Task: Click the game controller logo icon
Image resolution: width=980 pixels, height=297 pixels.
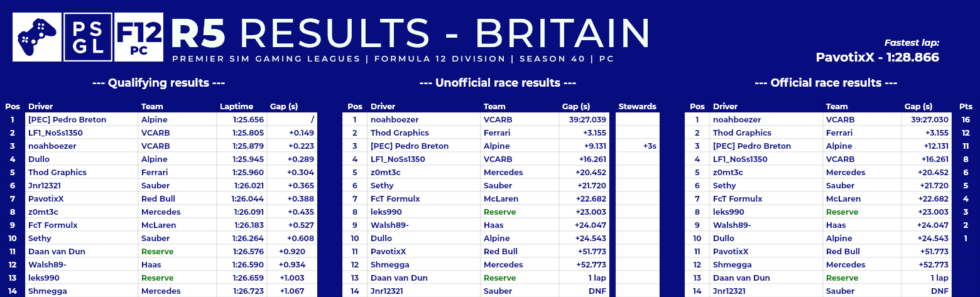Action: click(x=37, y=37)
